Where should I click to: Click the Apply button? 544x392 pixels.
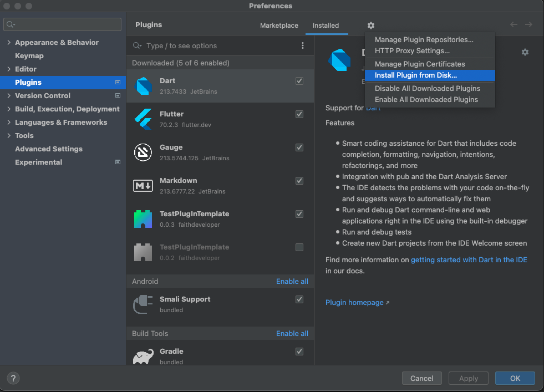tap(469, 378)
